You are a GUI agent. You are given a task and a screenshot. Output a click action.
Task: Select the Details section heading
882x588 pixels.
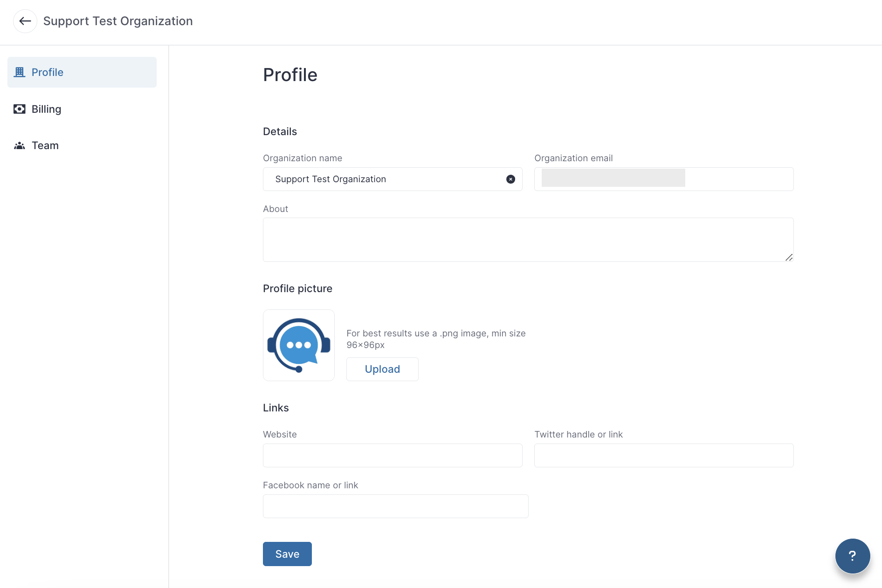[280, 131]
